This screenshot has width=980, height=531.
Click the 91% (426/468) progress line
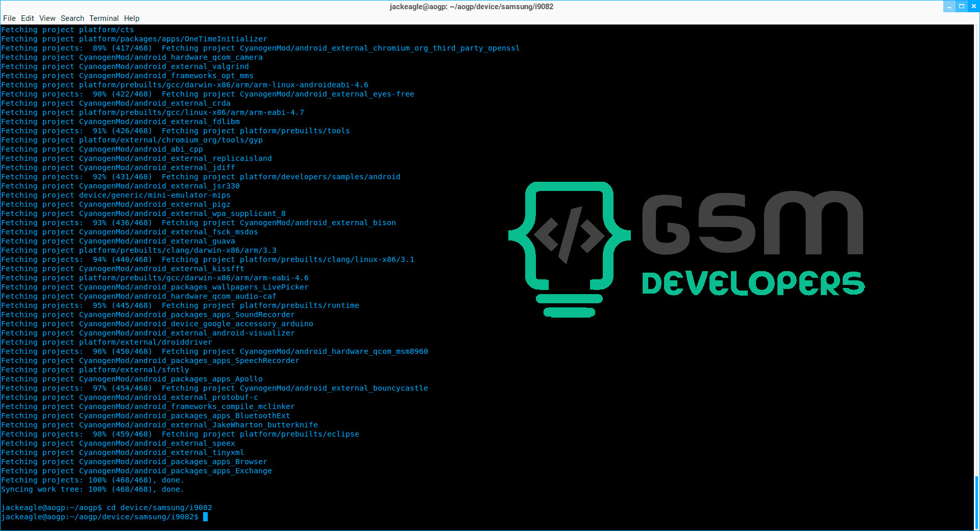tap(176, 131)
